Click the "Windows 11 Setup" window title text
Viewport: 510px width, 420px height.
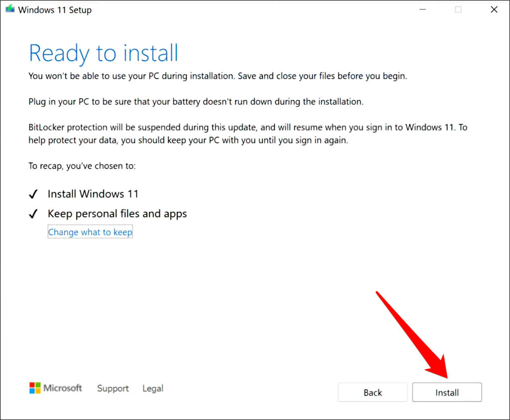[x=55, y=10]
